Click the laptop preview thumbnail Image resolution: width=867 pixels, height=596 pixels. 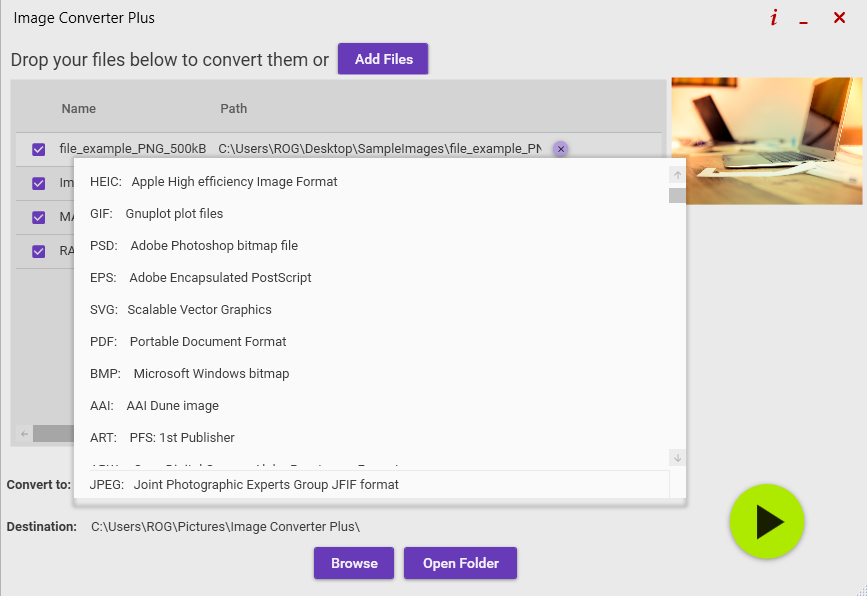tap(767, 141)
